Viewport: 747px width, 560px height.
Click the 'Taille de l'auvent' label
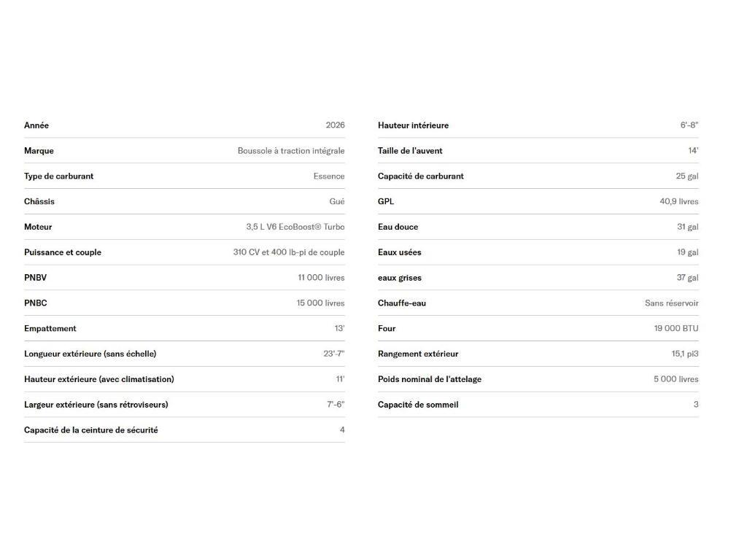tap(410, 151)
